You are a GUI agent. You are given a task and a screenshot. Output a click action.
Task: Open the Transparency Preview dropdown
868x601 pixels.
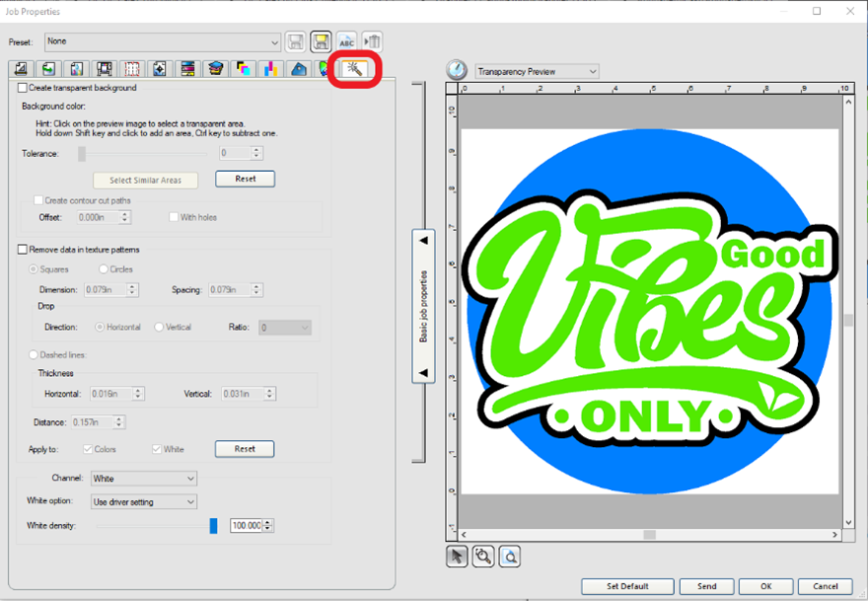536,71
